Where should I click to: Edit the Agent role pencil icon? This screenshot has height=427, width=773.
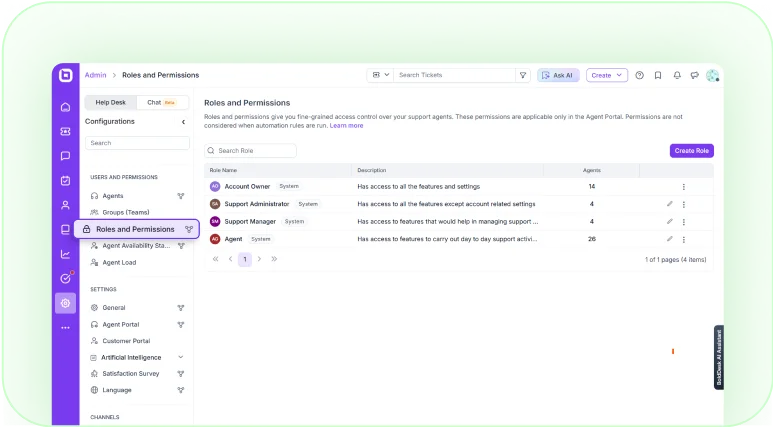(x=669, y=239)
